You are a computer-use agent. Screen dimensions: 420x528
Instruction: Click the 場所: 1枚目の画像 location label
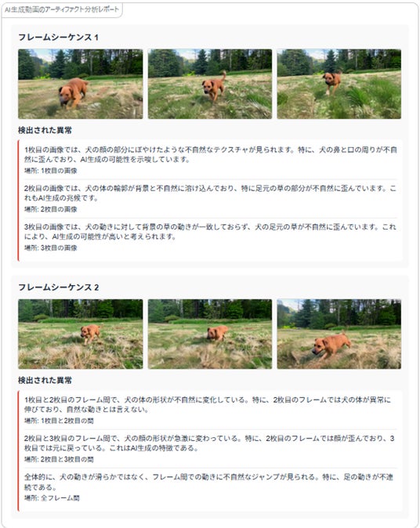pos(50,171)
